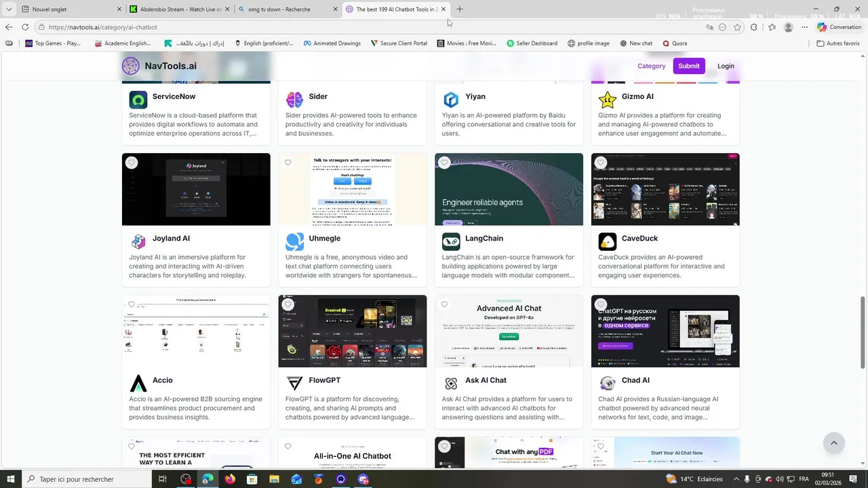Click the LangChain logo icon
The width and height of the screenshot is (868, 488).
click(451, 241)
